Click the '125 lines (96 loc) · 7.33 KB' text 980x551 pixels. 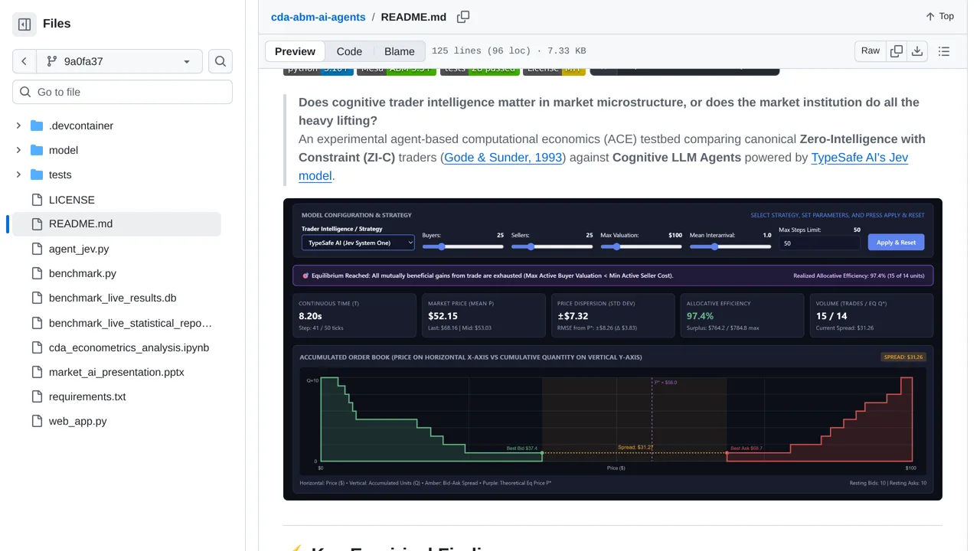(508, 51)
